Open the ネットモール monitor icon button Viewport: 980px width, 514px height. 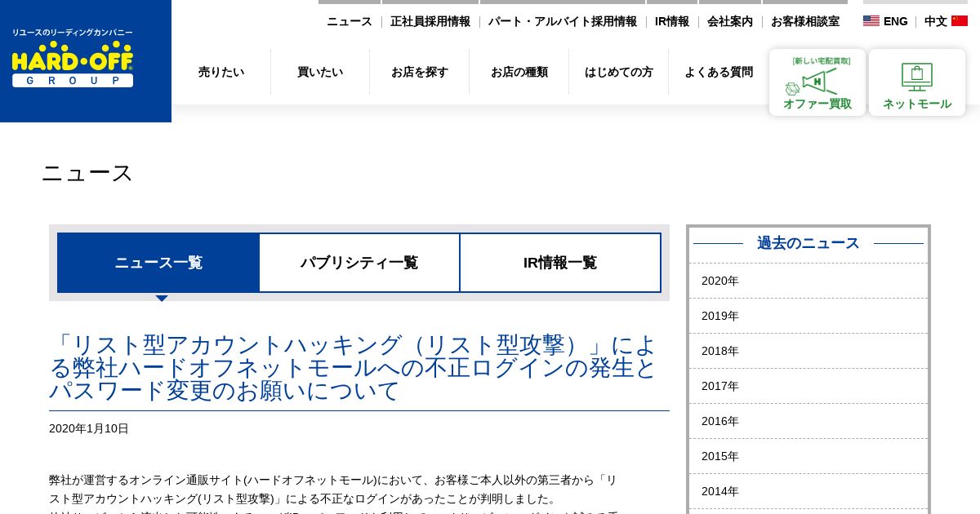coord(917,82)
